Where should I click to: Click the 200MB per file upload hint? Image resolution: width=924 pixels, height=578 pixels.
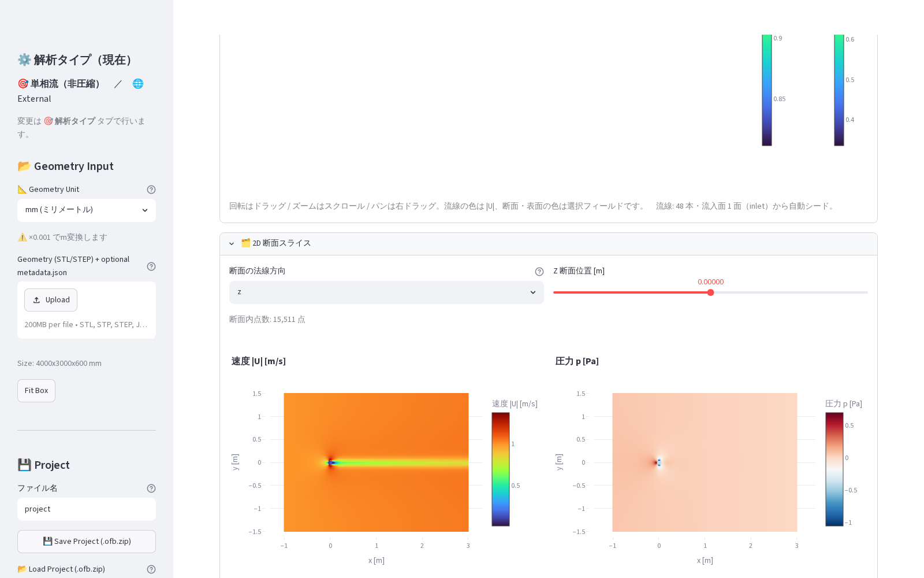[x=86, y=325]
